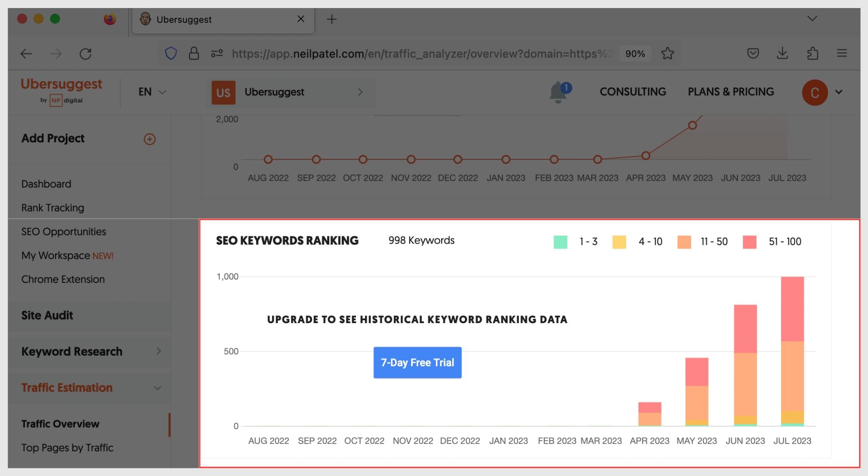Click the macOS green fullscreen window button

[55, 19]
